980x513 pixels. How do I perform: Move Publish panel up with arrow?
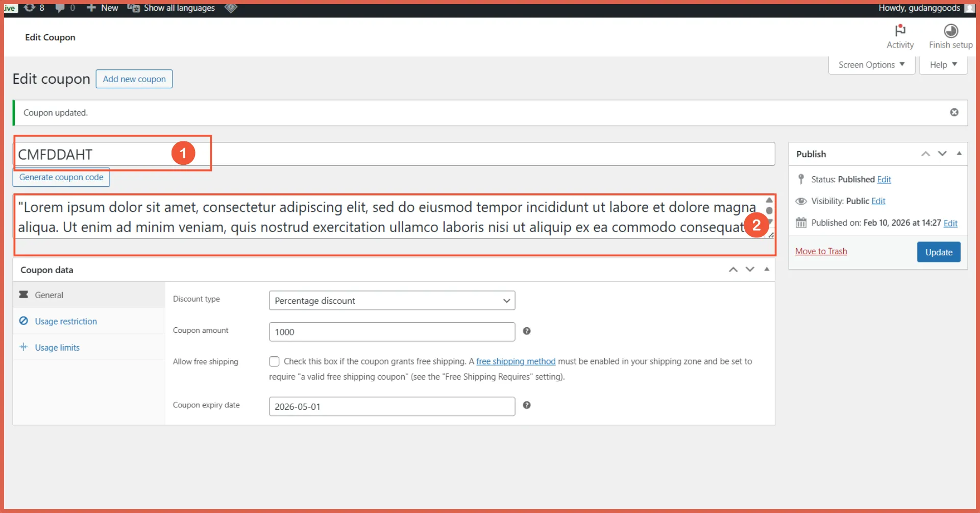[925, 154]
